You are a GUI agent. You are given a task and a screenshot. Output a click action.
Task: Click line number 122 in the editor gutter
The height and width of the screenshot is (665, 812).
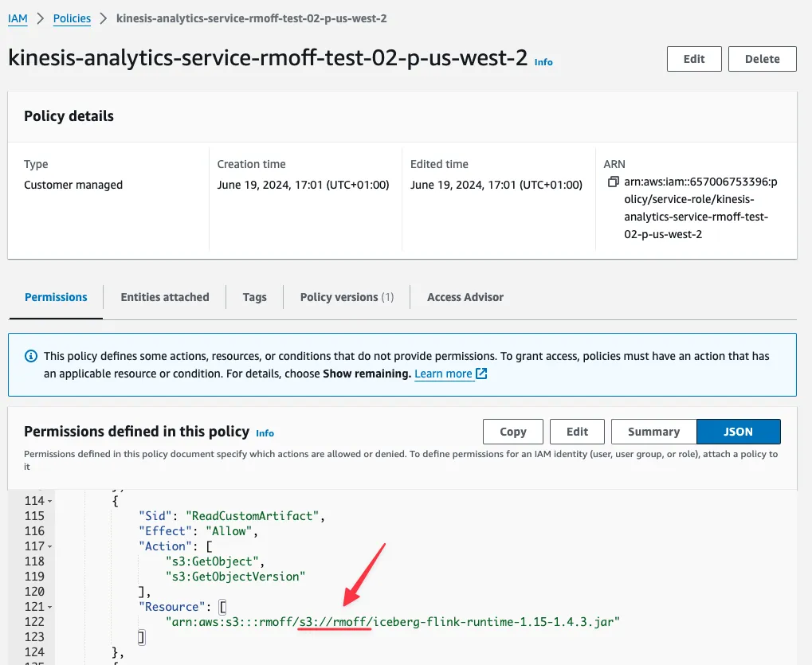pyautogui.click(x=34, y=622)
